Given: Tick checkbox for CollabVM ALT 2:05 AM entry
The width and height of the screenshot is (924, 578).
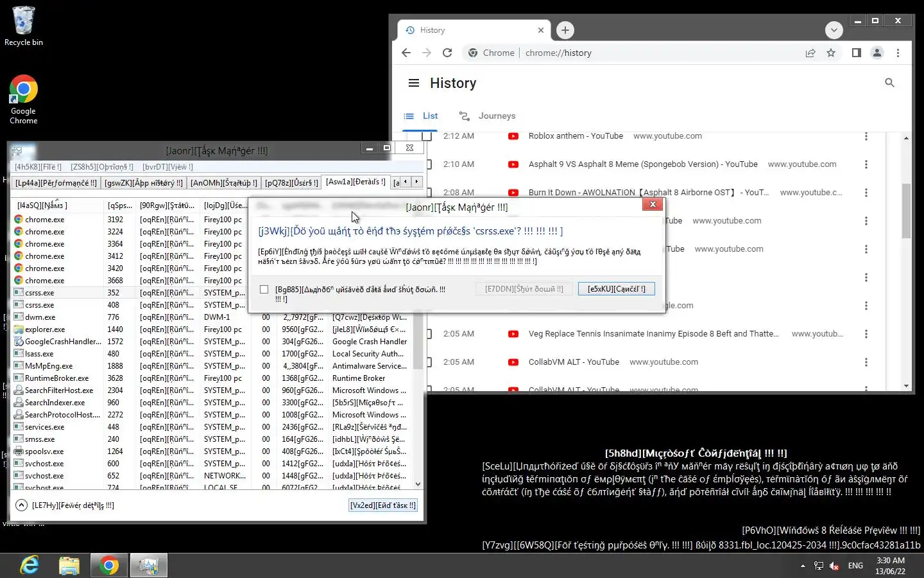Looking at the screenshot, I should coord(429,362).
